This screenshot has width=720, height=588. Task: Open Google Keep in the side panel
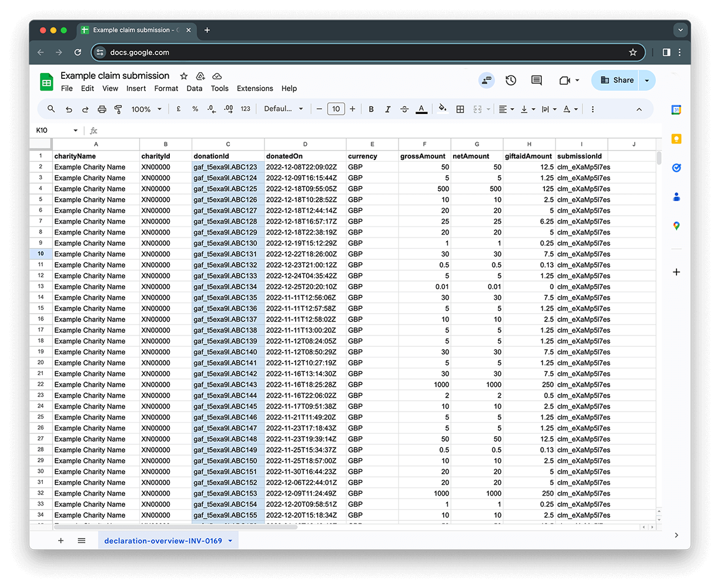(x=677, y=138)
